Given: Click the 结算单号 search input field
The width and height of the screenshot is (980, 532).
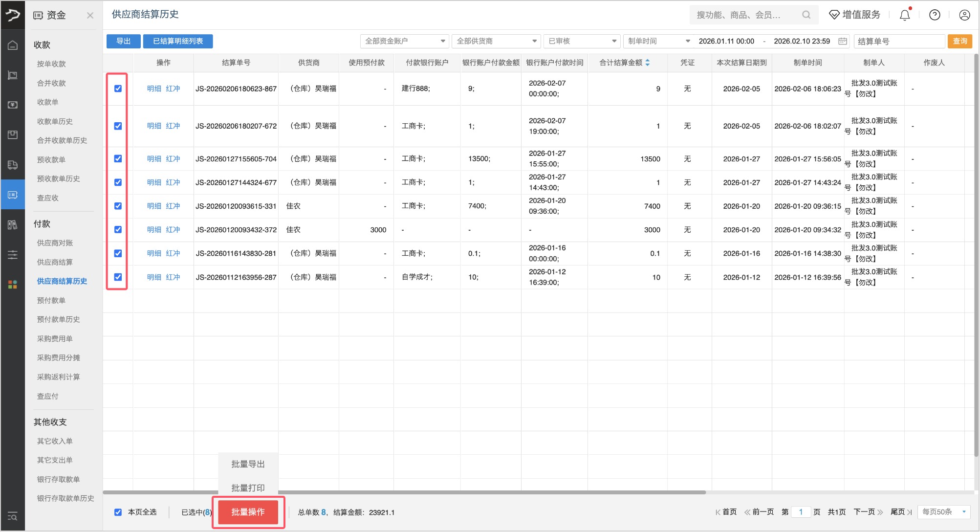Looking at the screenshot, I should coord(898,41).
